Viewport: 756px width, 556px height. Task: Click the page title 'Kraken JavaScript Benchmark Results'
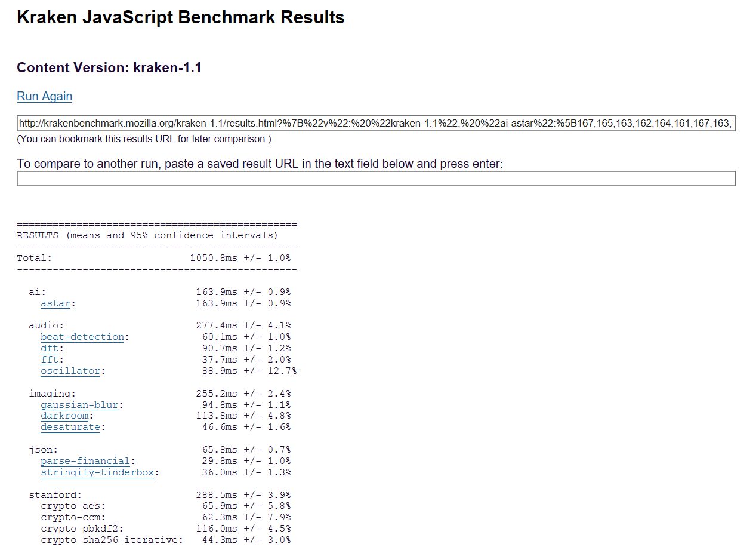pos(181,17)
